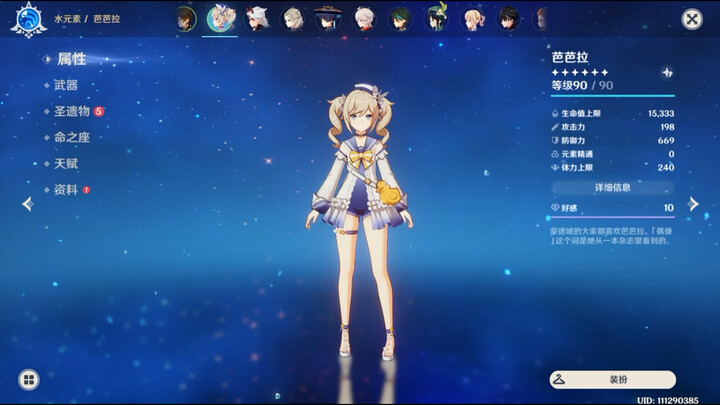Click the 体力上限 240 stat row
720x405 pixels.
coord(613,168)
